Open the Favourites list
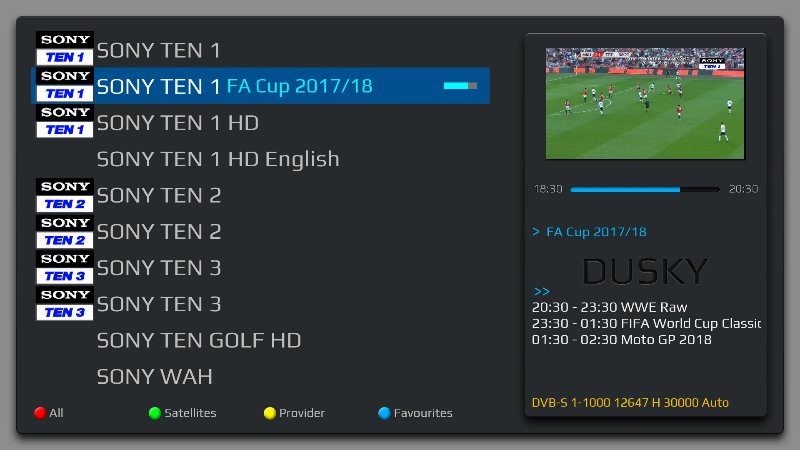 (x=422, y=413)
